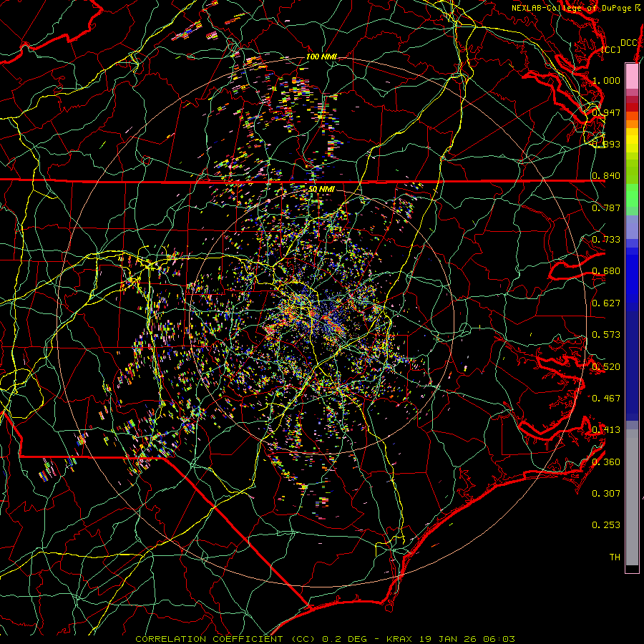This screenshot has height=644, width=644.
Task: Click the lavender color bar segment above 0.733
Action: (x=632, y=227)
